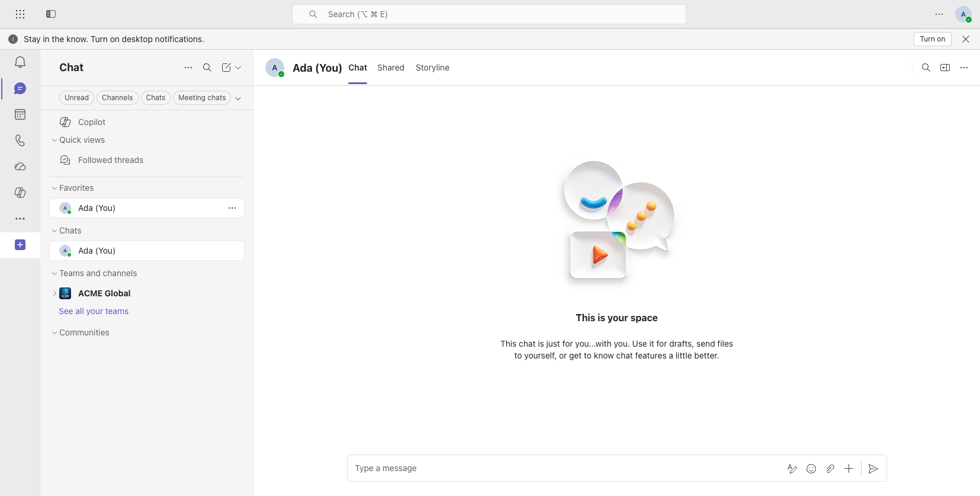
Task: Focus the Type a message box
Action: point(567,469)
